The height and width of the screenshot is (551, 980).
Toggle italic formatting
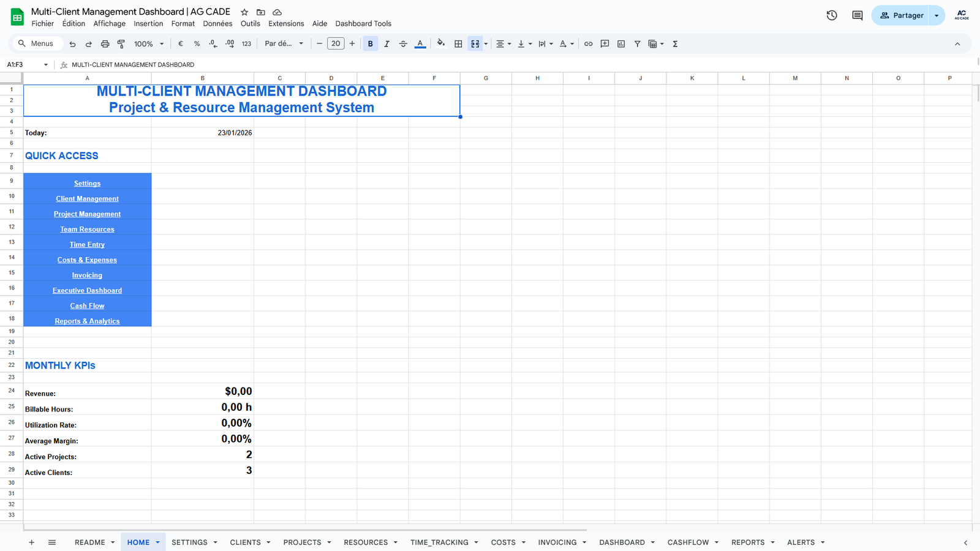pyautogui.click(x=386, y=44)
